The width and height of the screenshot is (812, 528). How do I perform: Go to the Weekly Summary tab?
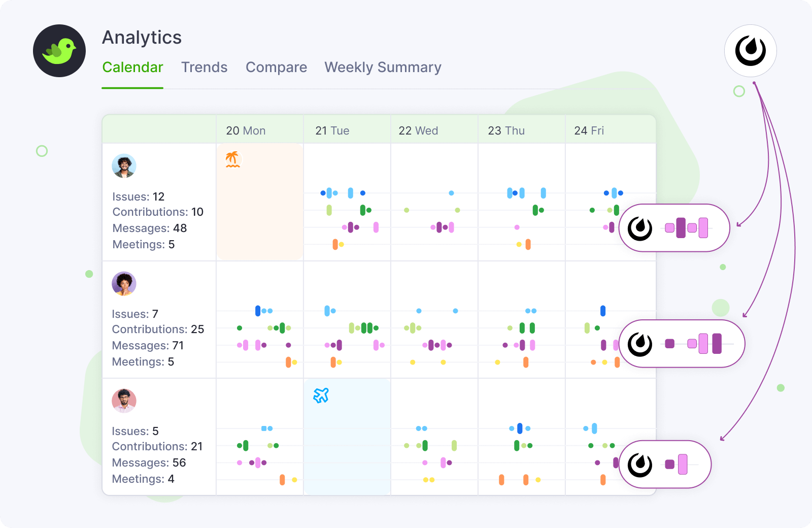(x=383, y=68)
